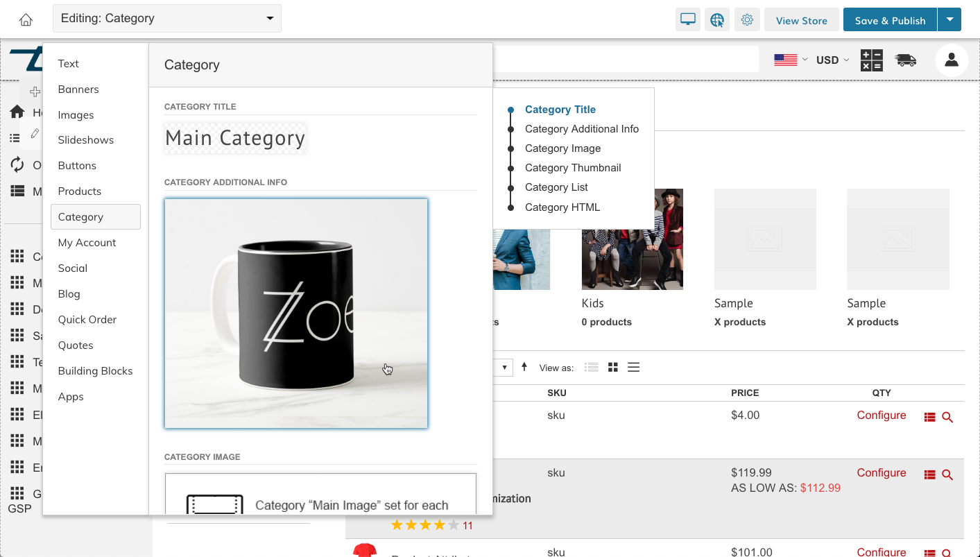Viewport: 980px width, 557px height.
Task: Switch to grid view icon
Action: coord(613,368)
